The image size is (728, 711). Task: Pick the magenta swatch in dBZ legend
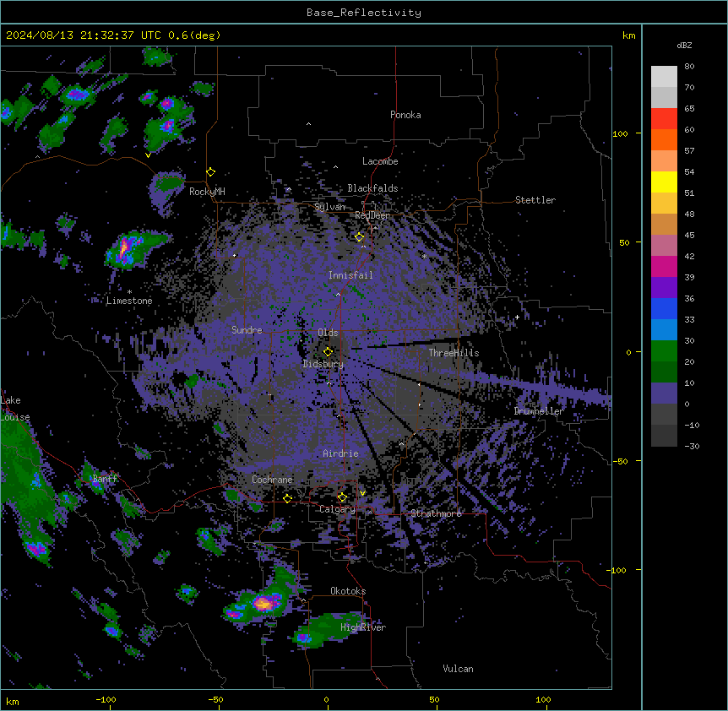664,266
